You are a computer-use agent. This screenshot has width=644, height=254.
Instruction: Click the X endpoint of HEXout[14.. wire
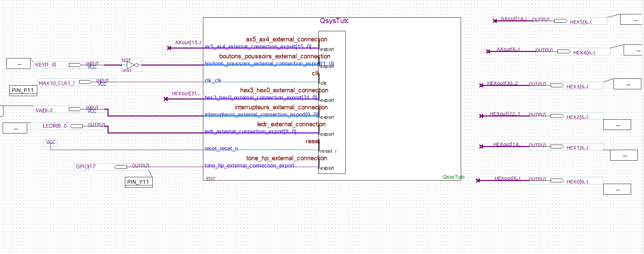481,146
